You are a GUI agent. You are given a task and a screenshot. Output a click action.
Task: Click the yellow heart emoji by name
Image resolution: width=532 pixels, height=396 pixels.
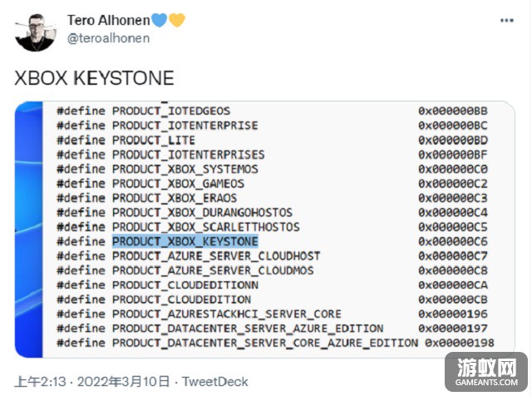point(177,20)
